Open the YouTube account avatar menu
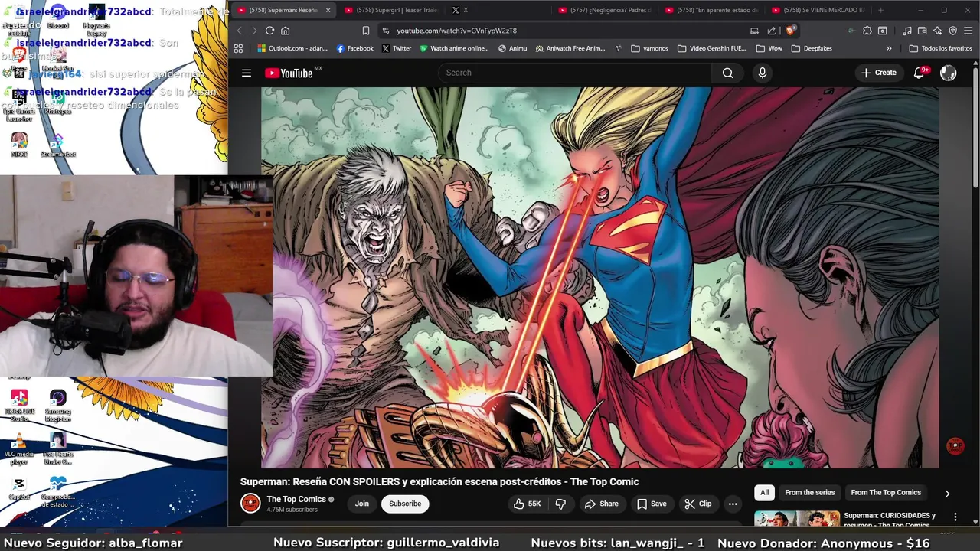 click(x=948, y=73)
